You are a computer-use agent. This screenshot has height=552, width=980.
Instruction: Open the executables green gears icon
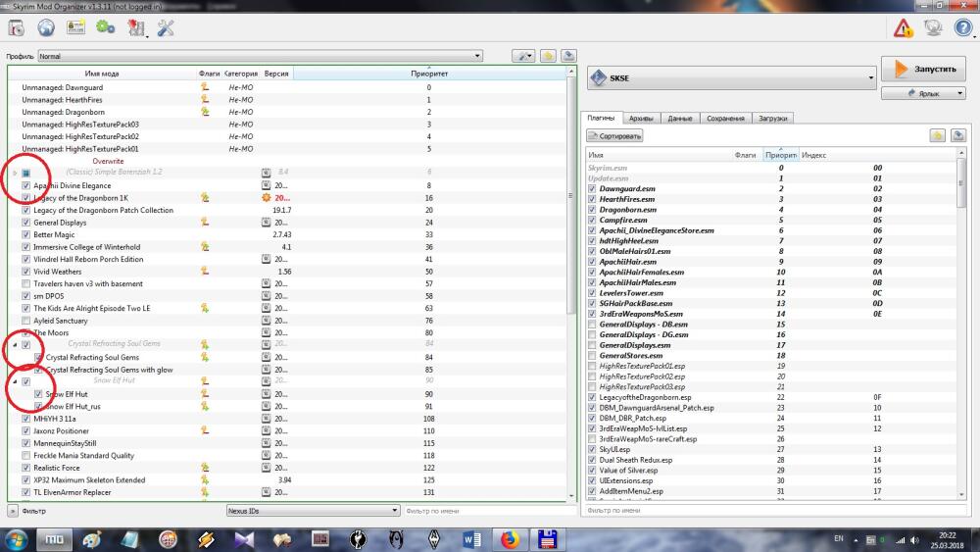pyautogui.click(x=106, y=27)
